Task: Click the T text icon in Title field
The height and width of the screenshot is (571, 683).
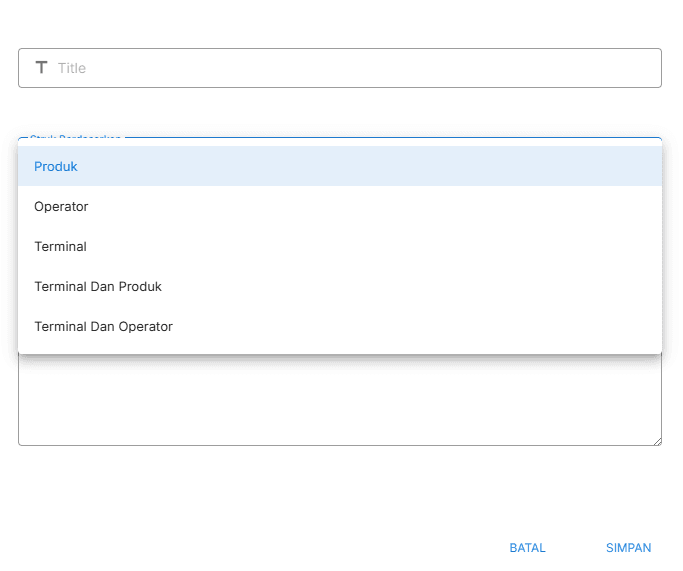Action: [41, 68]
